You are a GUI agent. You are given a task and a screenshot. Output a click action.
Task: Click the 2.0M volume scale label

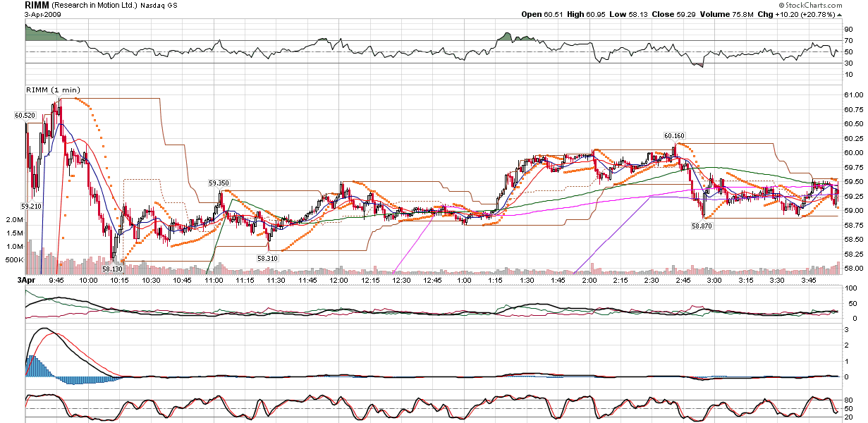pos(14,220)
